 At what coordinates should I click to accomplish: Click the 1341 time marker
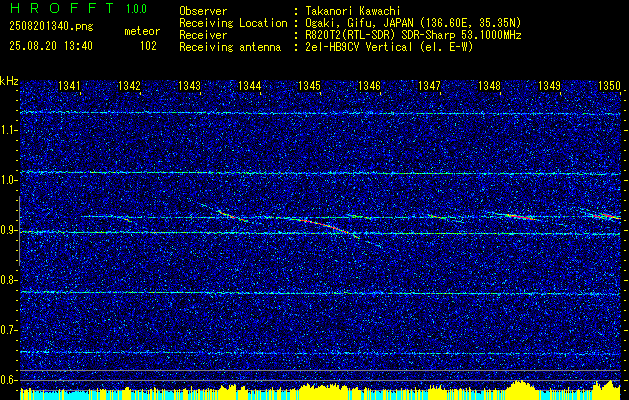click(x=69, y=86)
